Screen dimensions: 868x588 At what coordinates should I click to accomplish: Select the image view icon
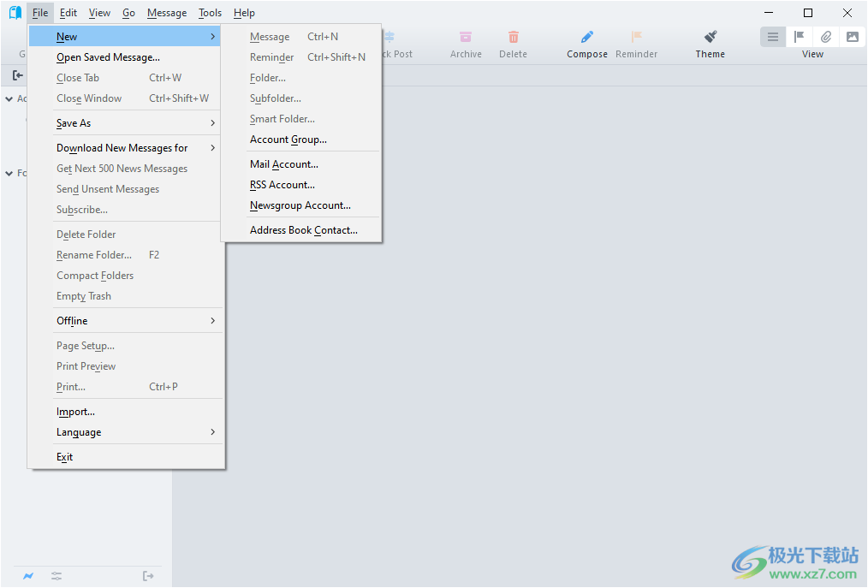(x=852, y=37)
